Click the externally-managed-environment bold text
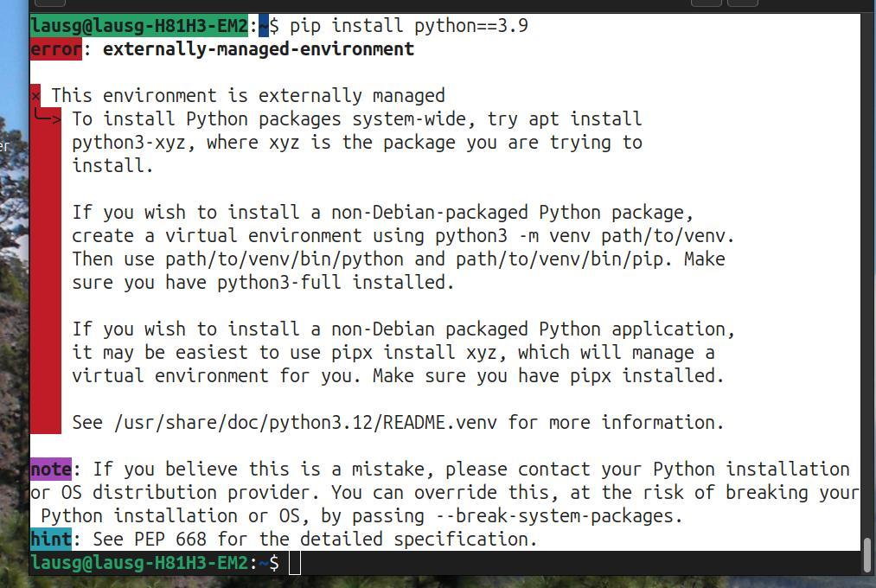 [258, 49]
